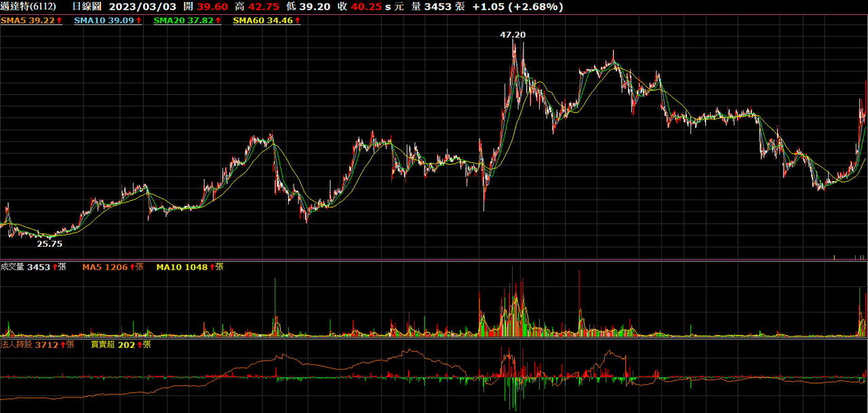The width and height of the screenshot is (868, 413).
Task: Select the SMA20 37.82 indicator label
Action: (x=188, y=21)
